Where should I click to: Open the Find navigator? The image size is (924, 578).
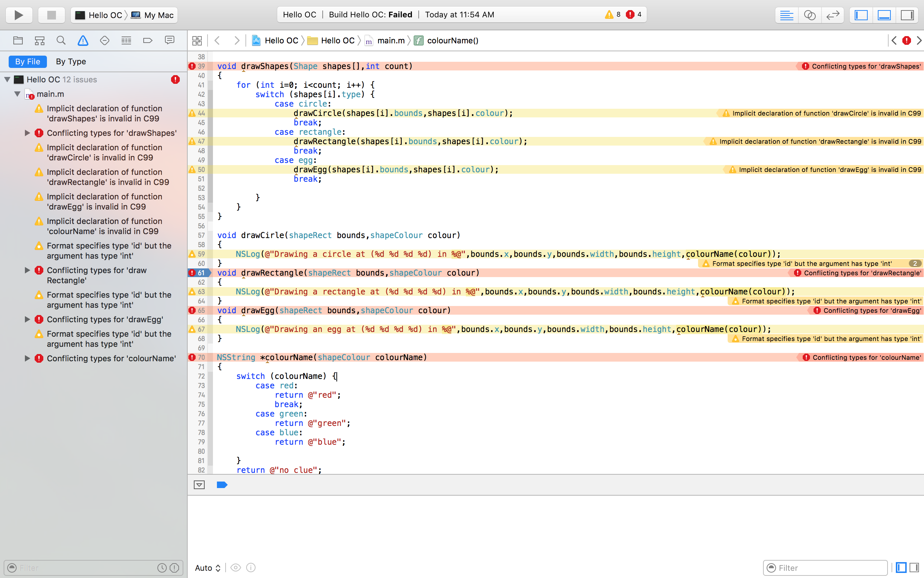point(61,40)
